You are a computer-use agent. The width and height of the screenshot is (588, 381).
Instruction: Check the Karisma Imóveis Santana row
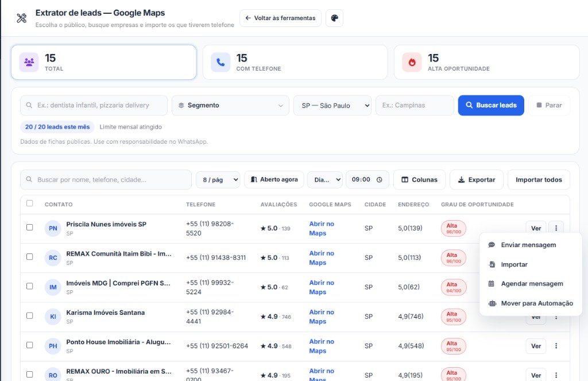[x=30, y=315]
